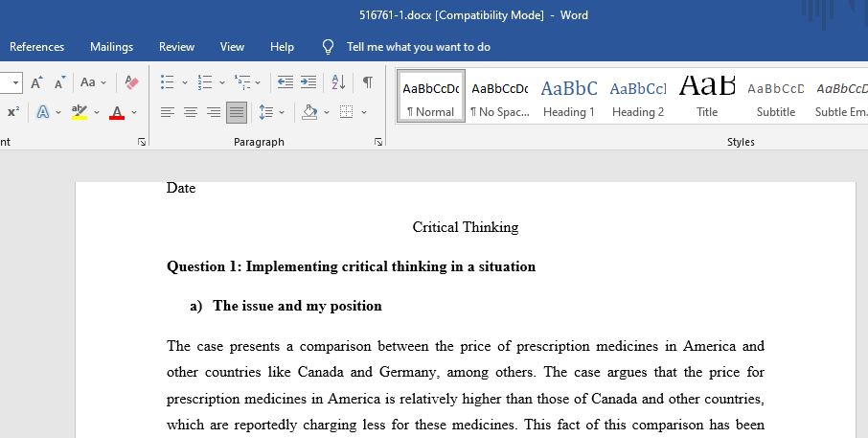Click Tell me what you want to do

(419, 47)
